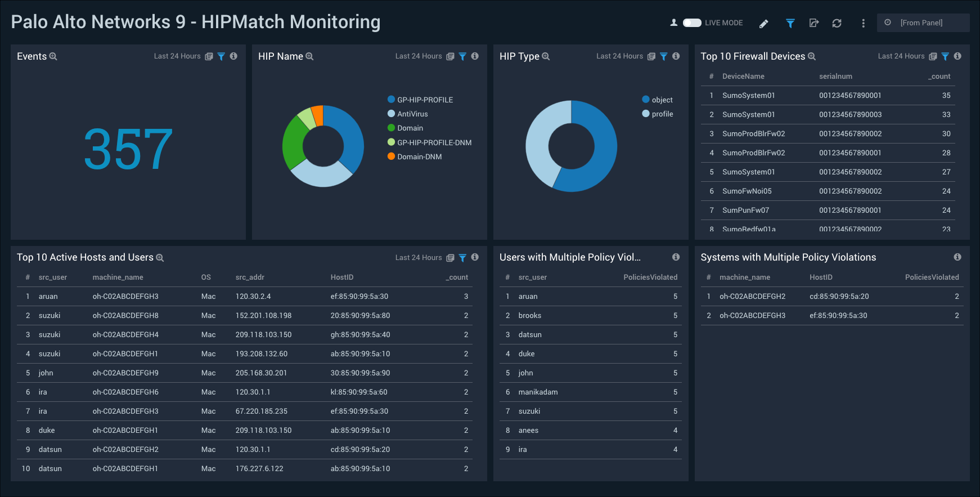Toggle the Live Mode switch
Viewport: 980px width, 497px height.
pyautogui.click(x=692, y=23)
